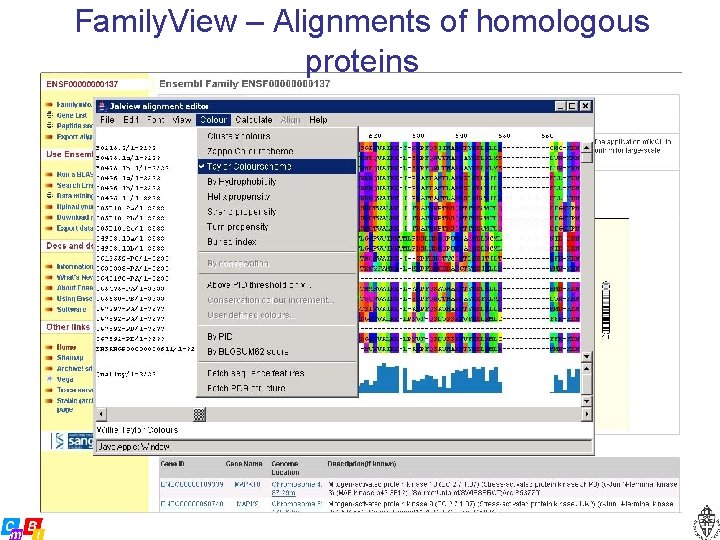Image resolution: width=720 pixels, height=540 pixels.
Task: Select Buried index colouring
Action: pos(277,242)
